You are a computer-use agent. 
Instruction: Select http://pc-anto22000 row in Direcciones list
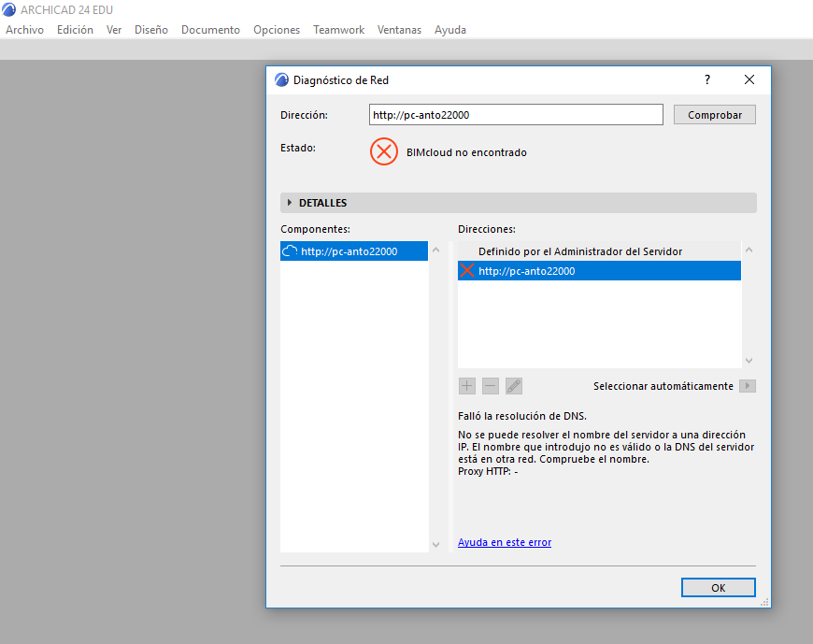click(599, 271)
